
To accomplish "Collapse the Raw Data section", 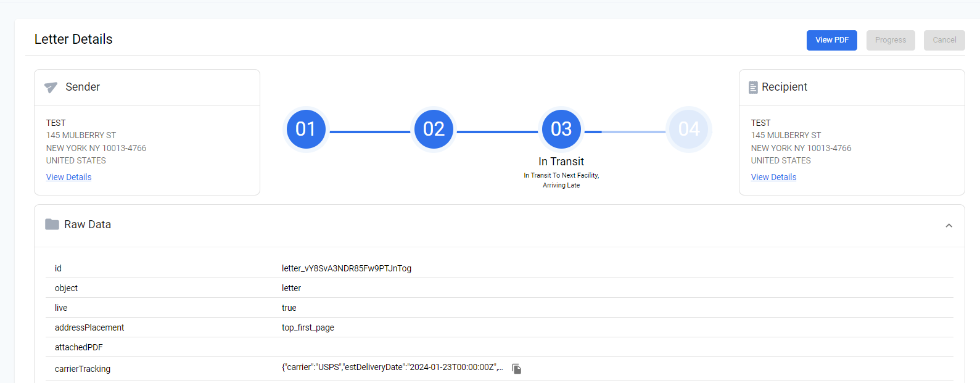I will tap(949, 226).
